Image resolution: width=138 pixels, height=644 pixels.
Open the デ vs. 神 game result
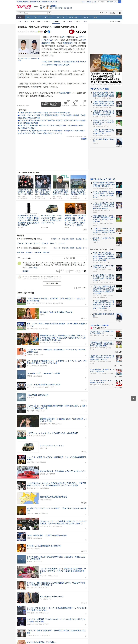[20, 243]
